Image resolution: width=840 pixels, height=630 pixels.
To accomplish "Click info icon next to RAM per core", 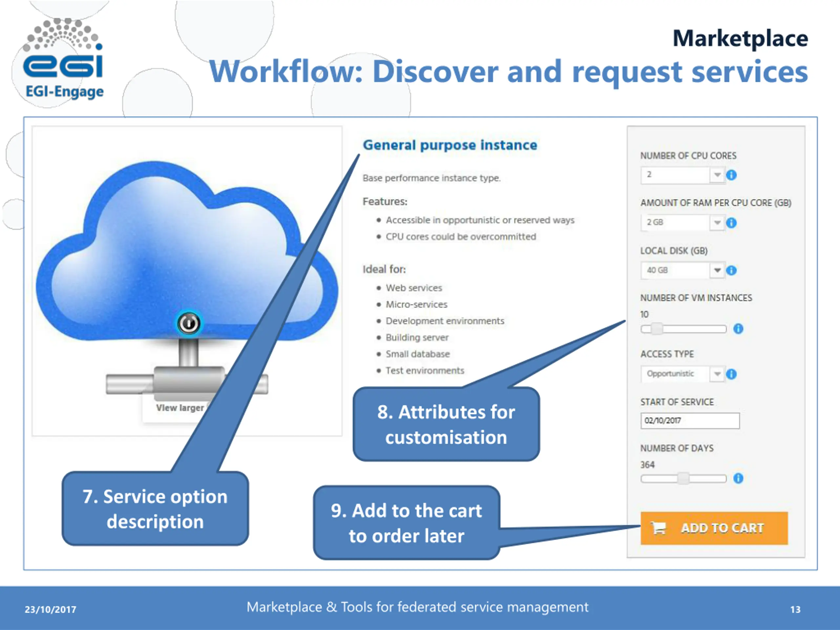I will click(x=731, y=223).
